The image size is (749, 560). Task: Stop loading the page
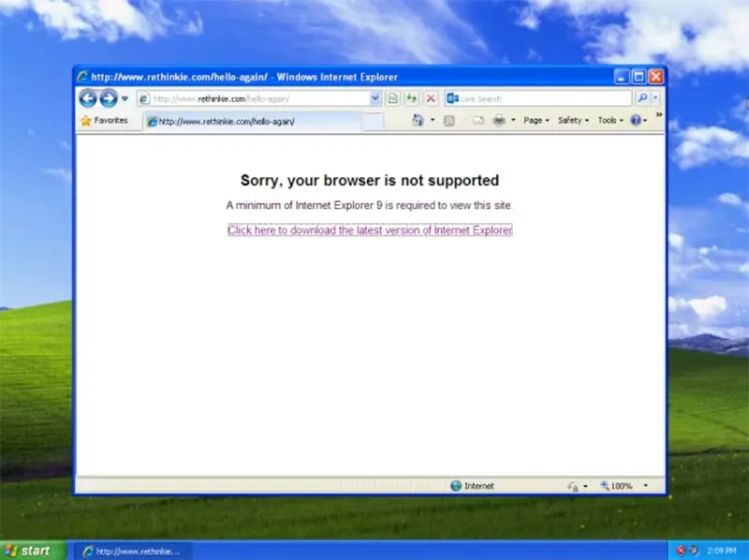pyautogui.click(x=430, y=97)
